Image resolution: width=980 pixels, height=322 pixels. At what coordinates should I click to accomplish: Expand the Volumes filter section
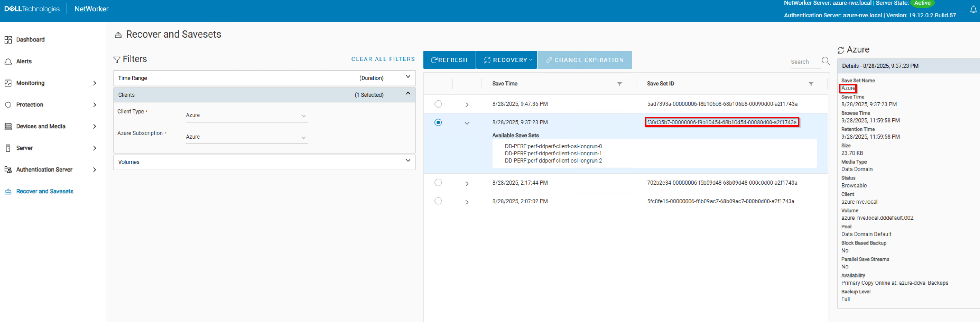[x=408, y=161]
